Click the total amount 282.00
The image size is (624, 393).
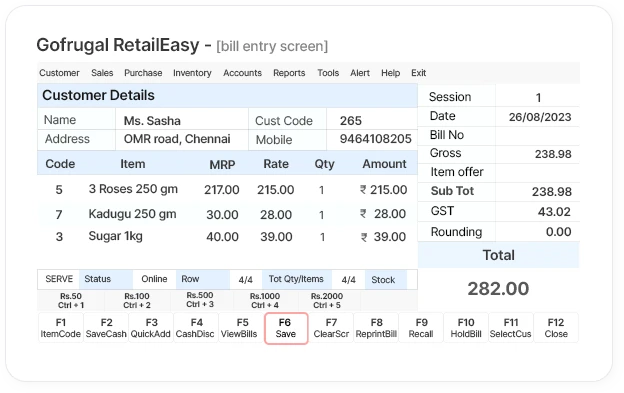498,289
